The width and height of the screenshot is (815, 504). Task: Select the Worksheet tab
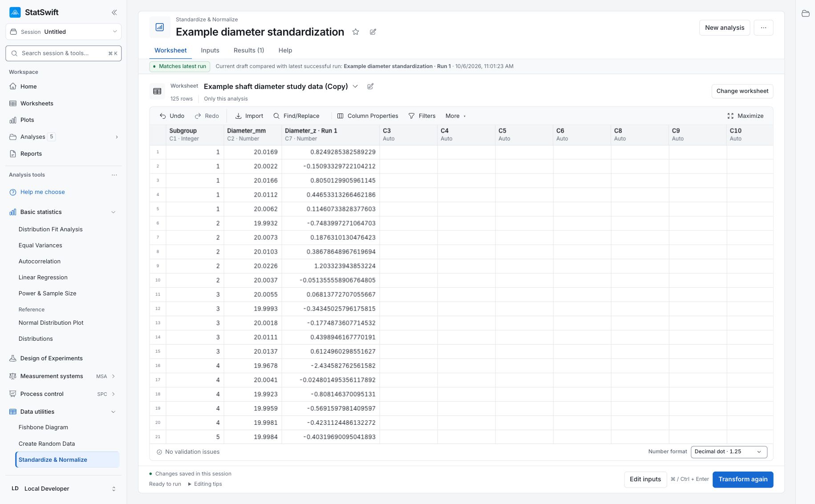click(170, 50)
